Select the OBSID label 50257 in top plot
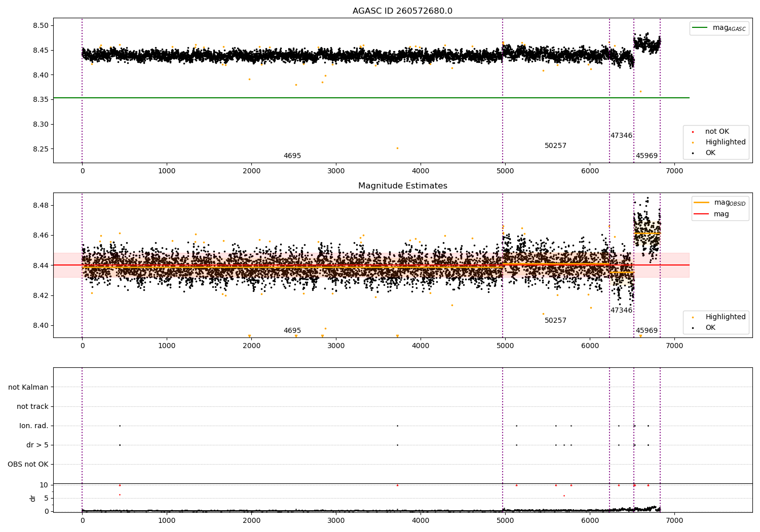 555,146
